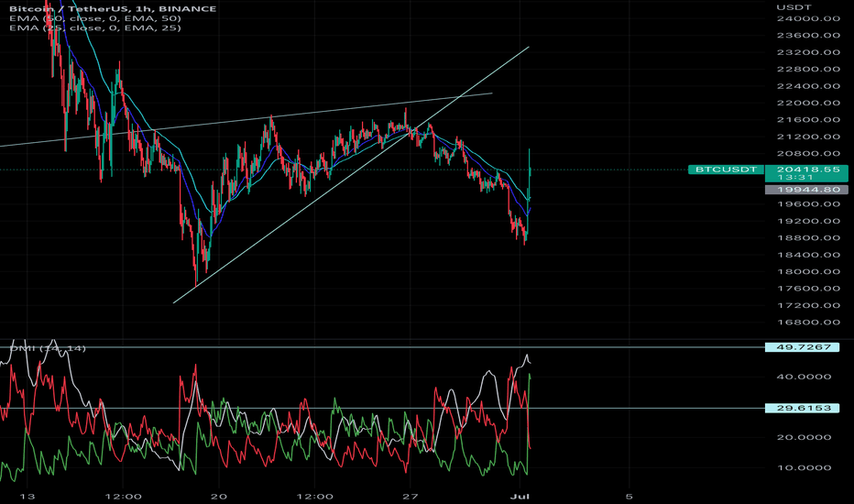Screen dimensions: 854x504
Task: Click the 20800.00 price axis label
Action: point(808,154)
